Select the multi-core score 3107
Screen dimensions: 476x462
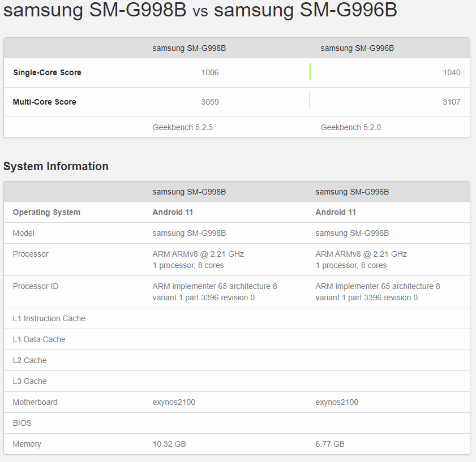click(452, 102)
